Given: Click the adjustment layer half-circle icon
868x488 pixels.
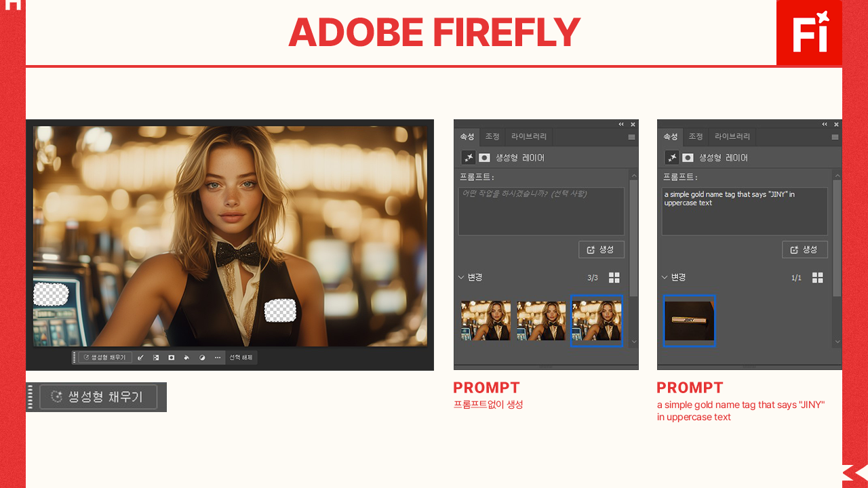Looking at the screenshot, I should tap(202, 357).
